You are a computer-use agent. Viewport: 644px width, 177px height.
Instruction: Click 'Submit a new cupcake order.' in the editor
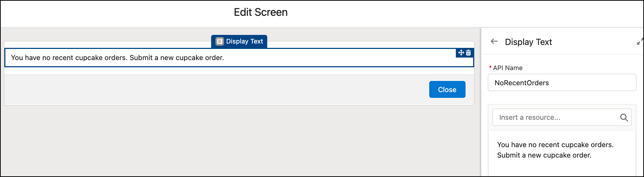(544, 155)
